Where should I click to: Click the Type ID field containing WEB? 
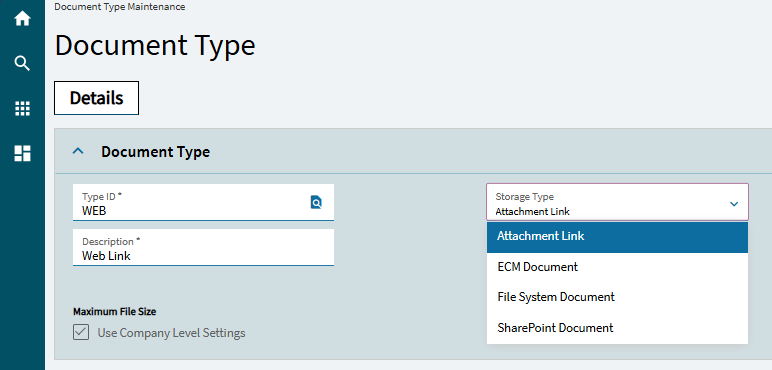203,203
